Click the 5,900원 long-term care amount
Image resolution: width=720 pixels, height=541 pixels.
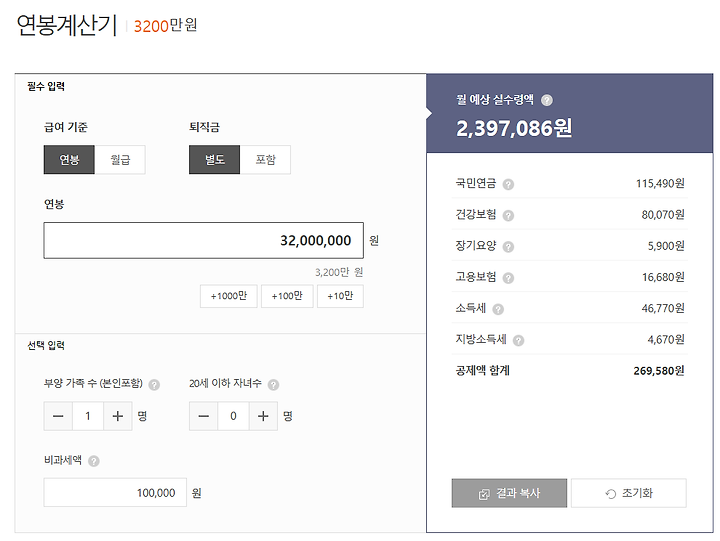pos(666,246)
